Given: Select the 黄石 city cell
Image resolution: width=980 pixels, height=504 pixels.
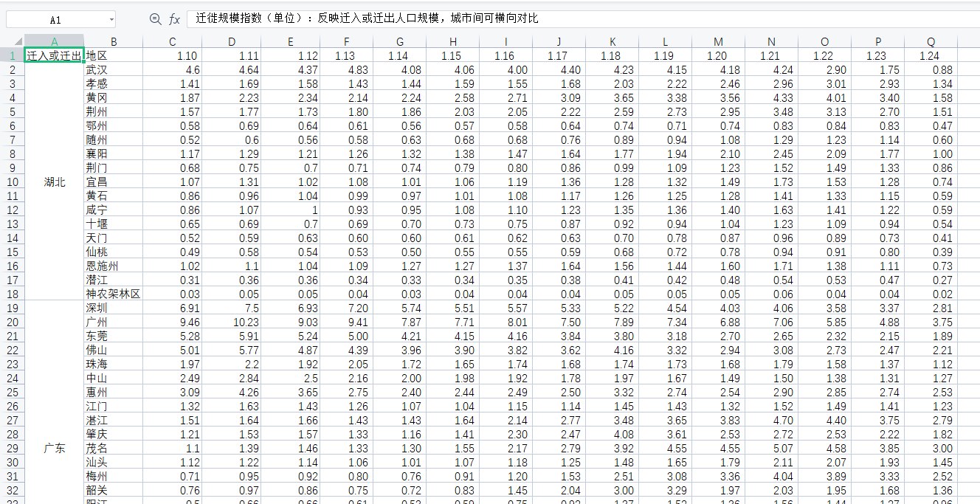Looking at the screenshot, I should (114, 196).
